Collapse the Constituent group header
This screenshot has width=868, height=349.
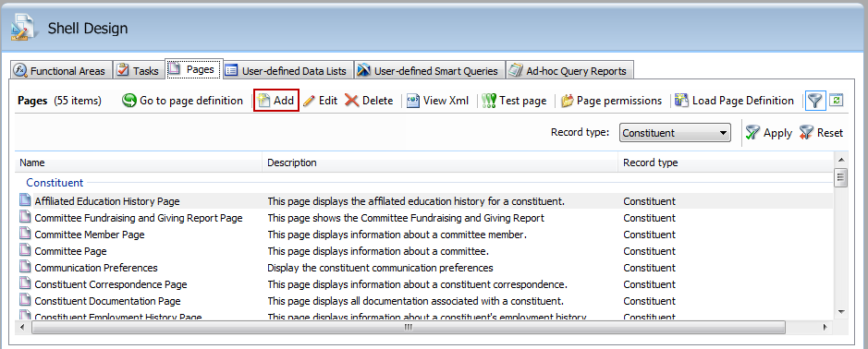[55, 183]
